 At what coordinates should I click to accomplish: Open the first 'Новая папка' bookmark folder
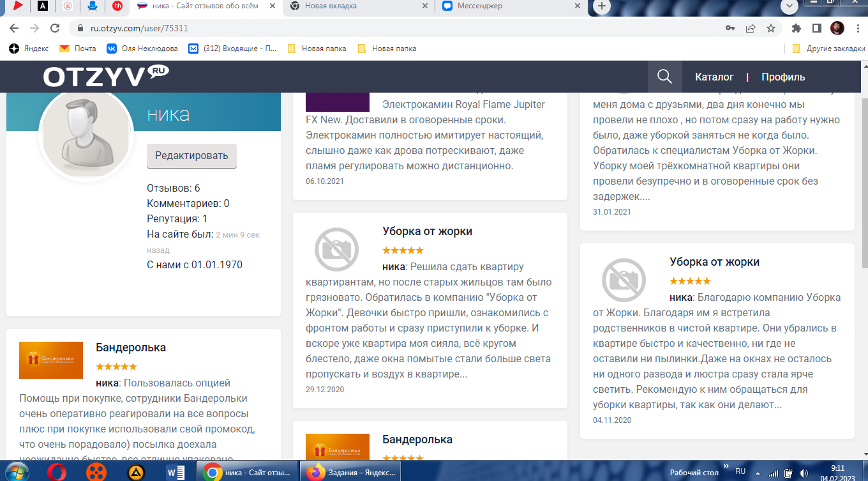coord(317,49)
